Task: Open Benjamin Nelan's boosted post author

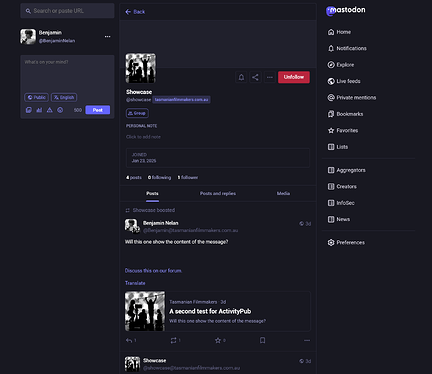Action: [161, 223]
